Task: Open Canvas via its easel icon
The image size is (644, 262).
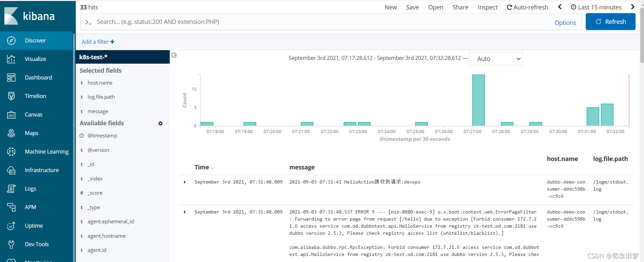Action: (11, 114)
